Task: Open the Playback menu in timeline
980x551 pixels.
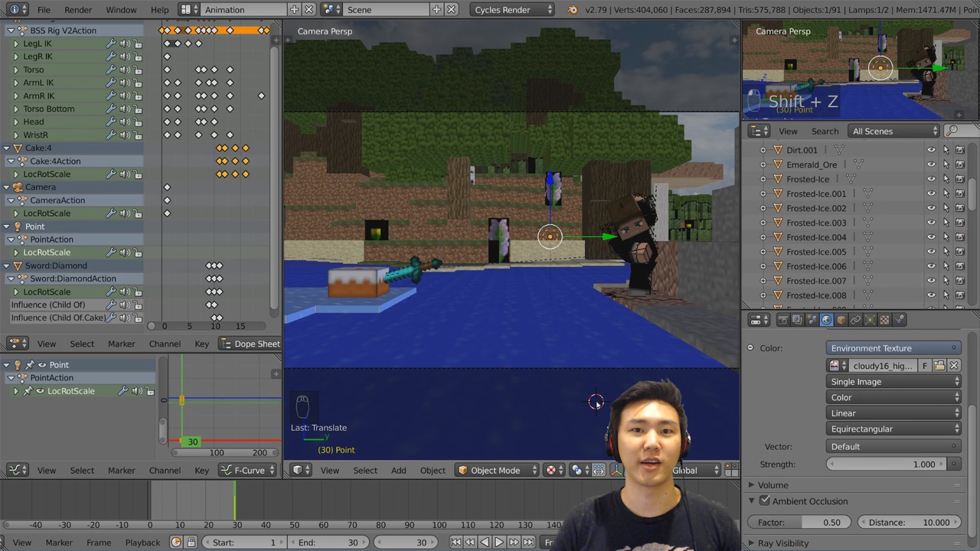Action: [142, 543]
